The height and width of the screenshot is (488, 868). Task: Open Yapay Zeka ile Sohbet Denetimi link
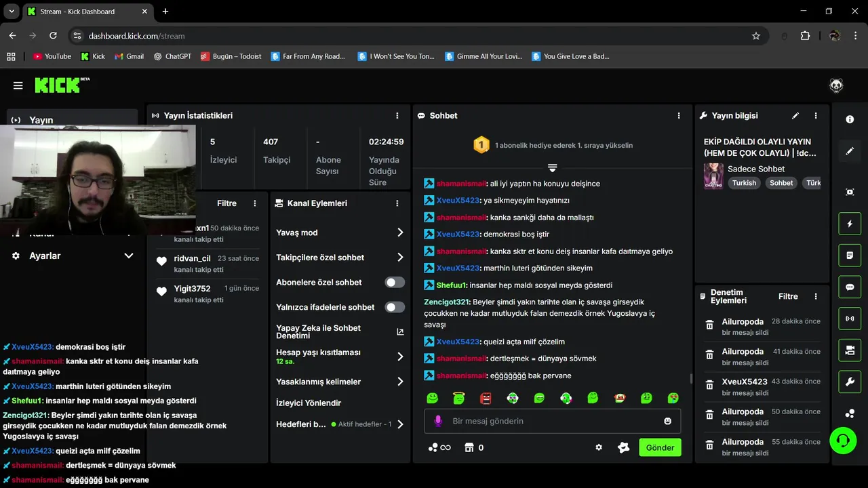pos(340,331)
